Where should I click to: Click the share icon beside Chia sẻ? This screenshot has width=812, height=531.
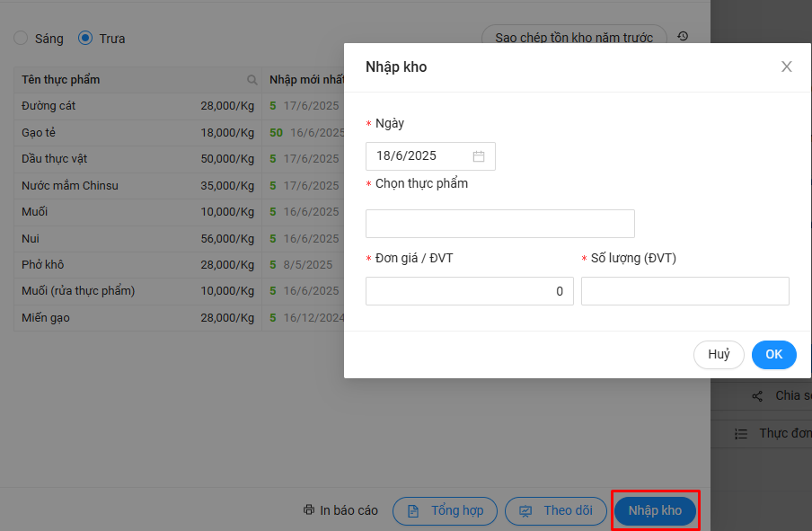(757, 396)
